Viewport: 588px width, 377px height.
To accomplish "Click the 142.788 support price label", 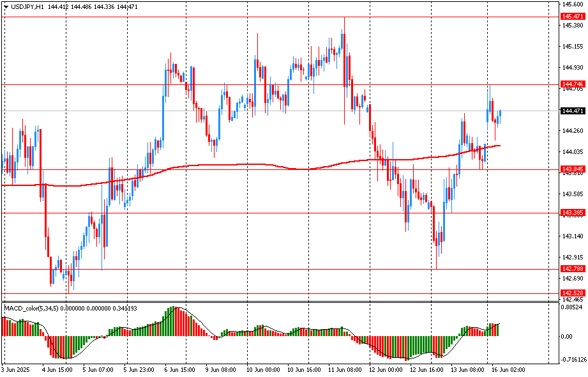I will pos(570,269).
